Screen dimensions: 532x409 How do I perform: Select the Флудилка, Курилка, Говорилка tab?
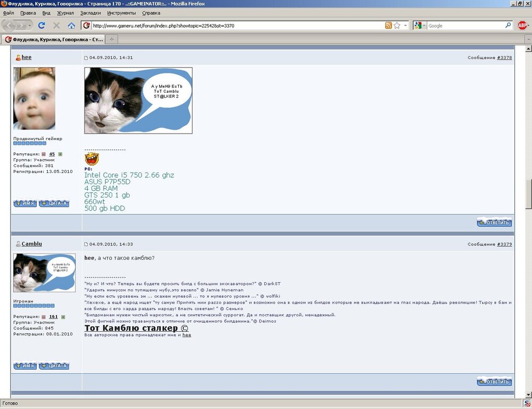point(53,38)
